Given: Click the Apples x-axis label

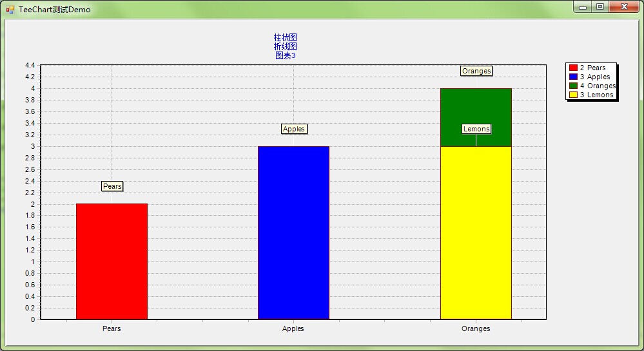Looking at the screenshot, I should [293, 328].
